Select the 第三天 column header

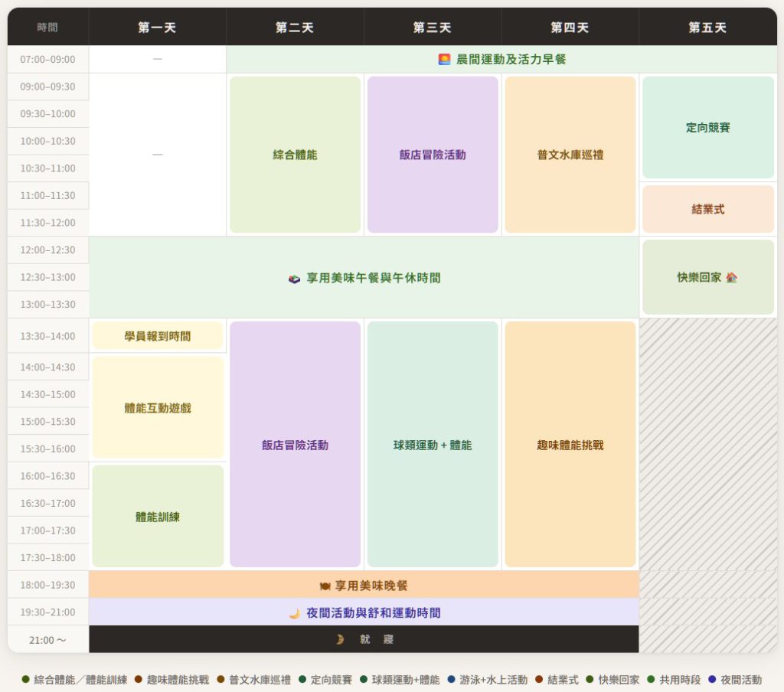point(433,28)
